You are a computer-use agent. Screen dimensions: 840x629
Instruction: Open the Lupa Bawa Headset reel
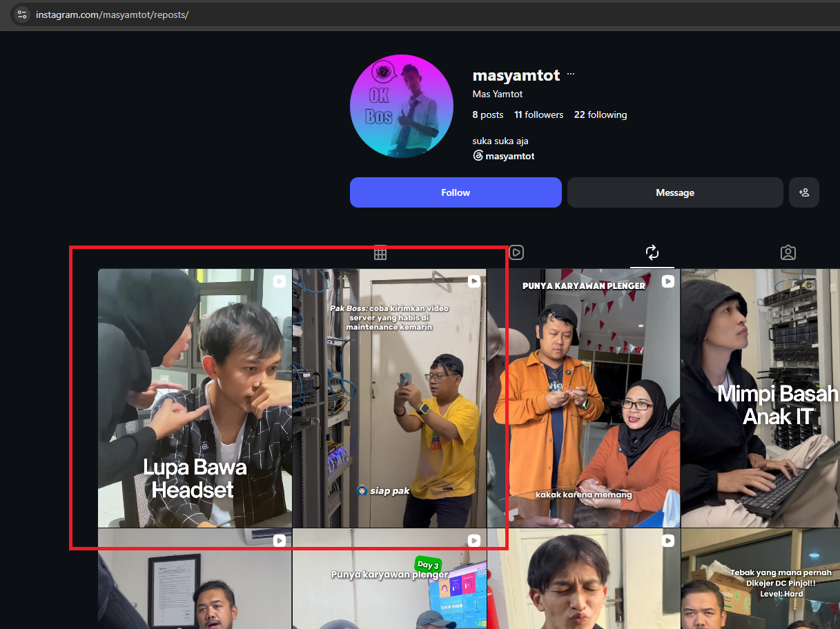195,398
